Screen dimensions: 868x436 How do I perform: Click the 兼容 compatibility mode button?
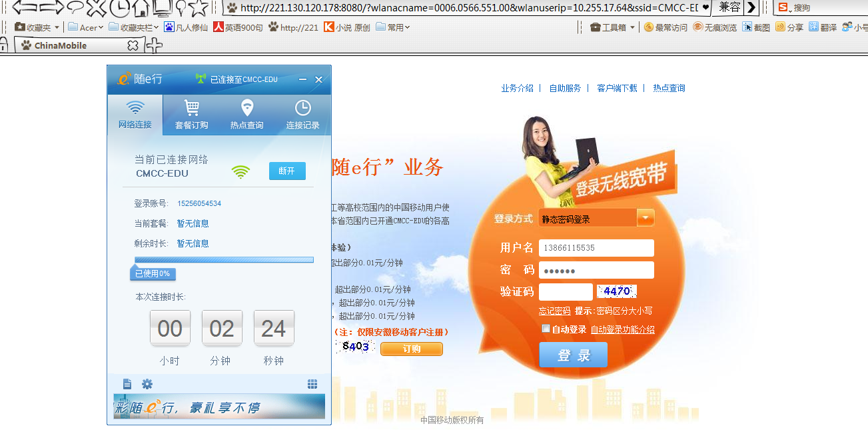[729, 8]
